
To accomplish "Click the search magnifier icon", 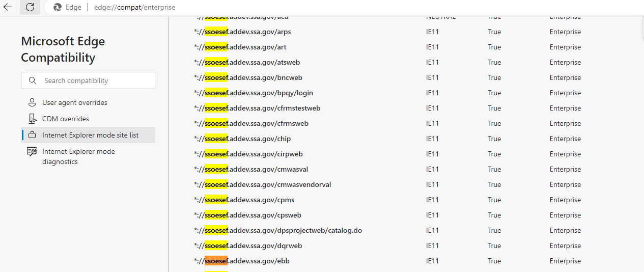I will pyautogui.click(x=33, y=80).
